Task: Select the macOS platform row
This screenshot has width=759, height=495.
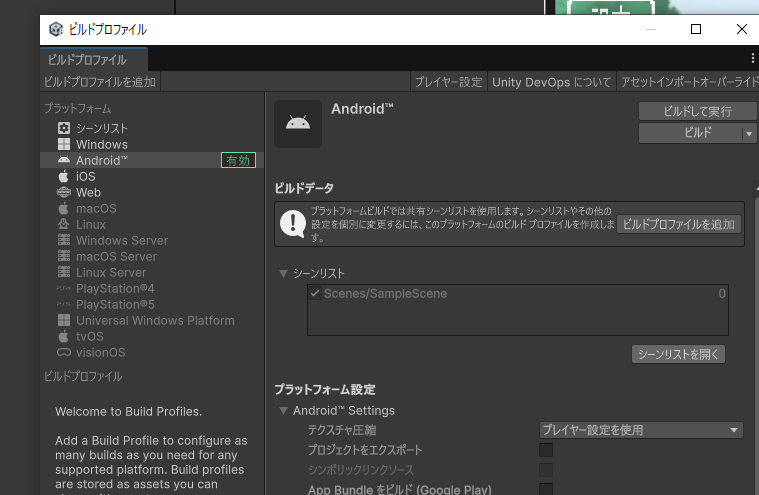Action: coord(152,208)
